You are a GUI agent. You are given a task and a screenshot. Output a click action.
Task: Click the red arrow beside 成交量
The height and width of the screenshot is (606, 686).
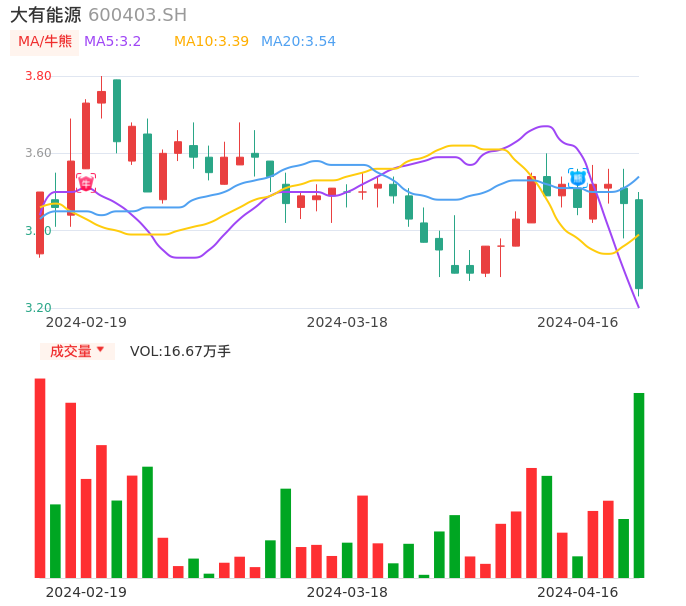click(x=100, y=351)
